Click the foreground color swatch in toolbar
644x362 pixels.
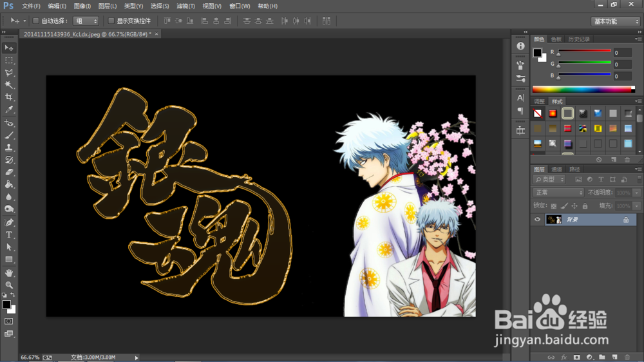pos(6,305)
